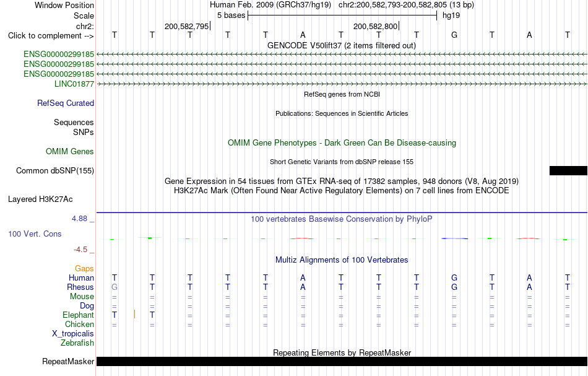
Task: Click the third ENSG00000299185 transcript label
Action: point(59,74)
